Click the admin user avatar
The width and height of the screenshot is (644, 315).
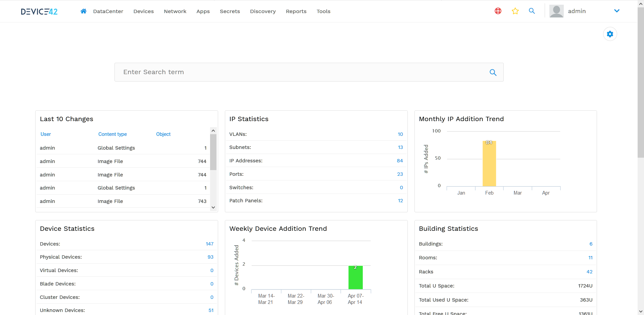click(556, 11)
